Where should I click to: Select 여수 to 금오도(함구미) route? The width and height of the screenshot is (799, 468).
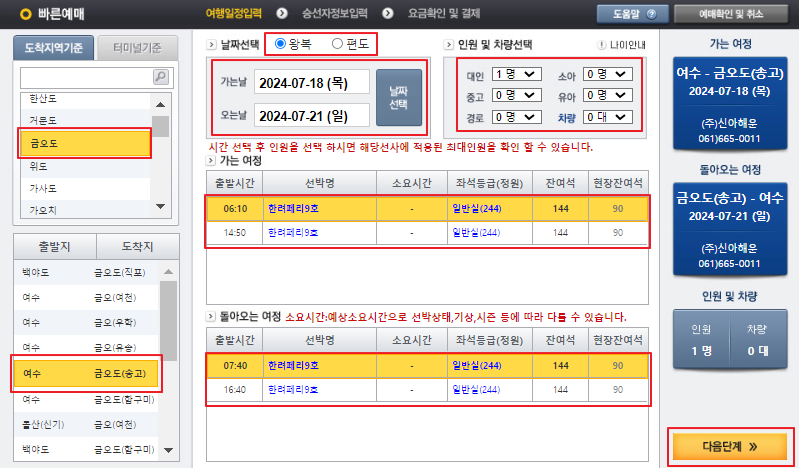point(86,400)
